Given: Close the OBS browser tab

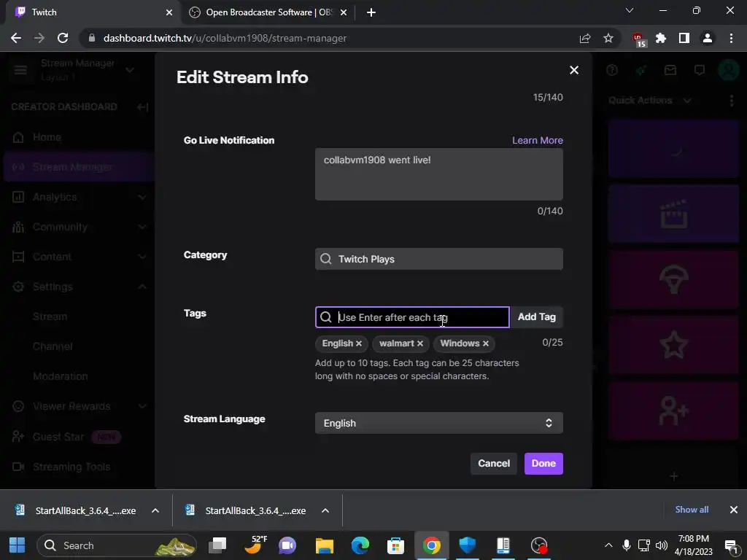Looking at the screenshot, I should tap(344, 12).
